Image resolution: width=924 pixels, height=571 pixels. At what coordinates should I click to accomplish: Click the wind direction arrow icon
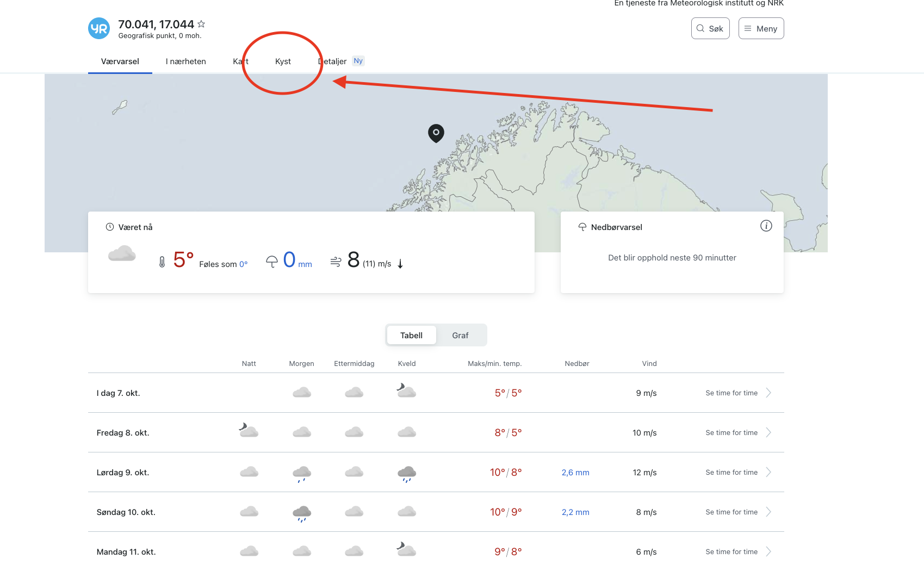(x=400, y=264)
